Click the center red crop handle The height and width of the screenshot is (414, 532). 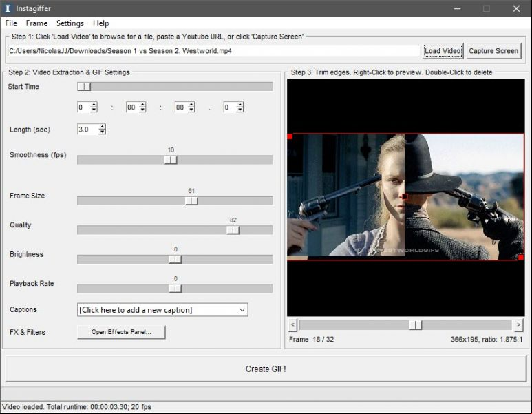point(405,196)
